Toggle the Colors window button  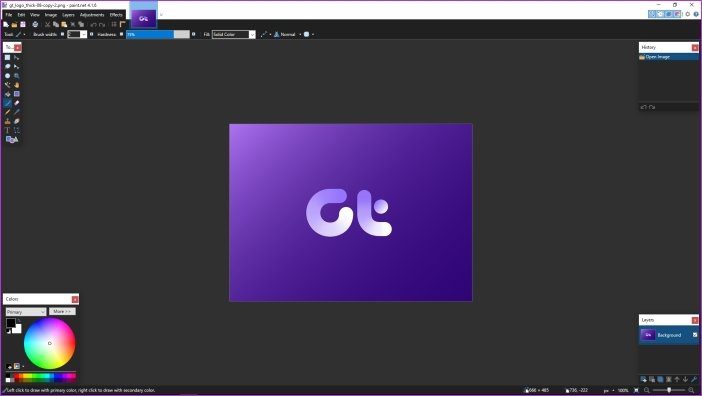pyautogui.click(x=677, y=14)
